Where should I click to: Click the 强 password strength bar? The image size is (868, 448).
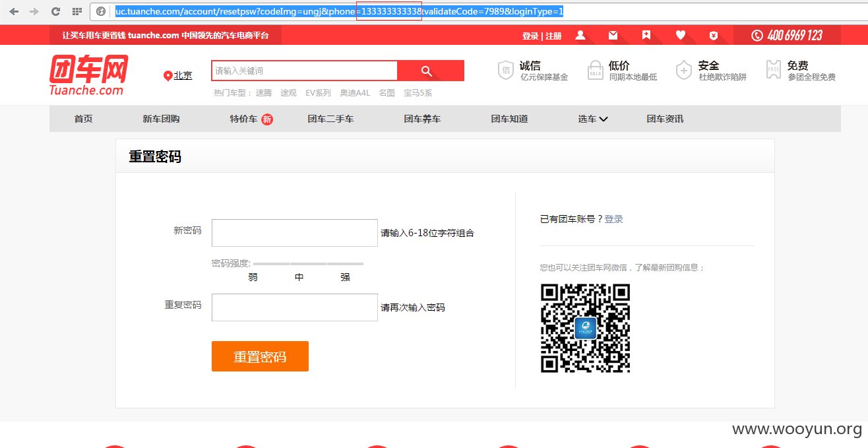[345, 264]
